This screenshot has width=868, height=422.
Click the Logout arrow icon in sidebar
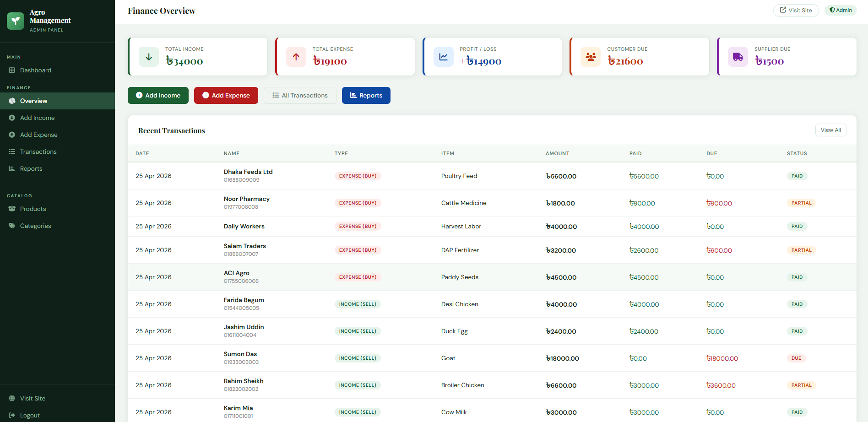(x=12, y=415)
